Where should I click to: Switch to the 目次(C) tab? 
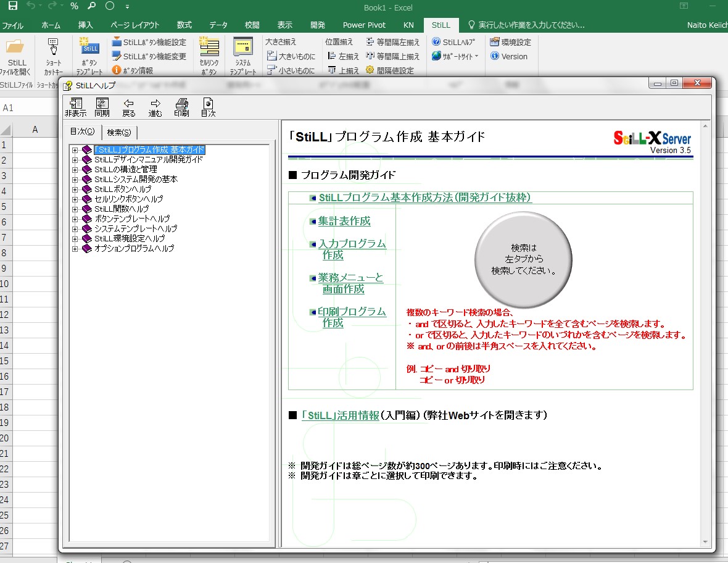point(82,131)
